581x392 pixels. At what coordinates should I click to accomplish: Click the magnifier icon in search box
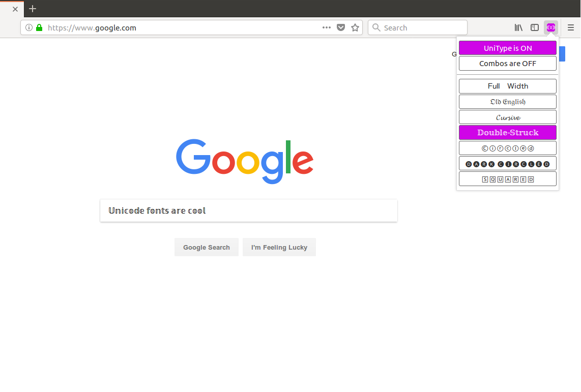click(376, 27)
